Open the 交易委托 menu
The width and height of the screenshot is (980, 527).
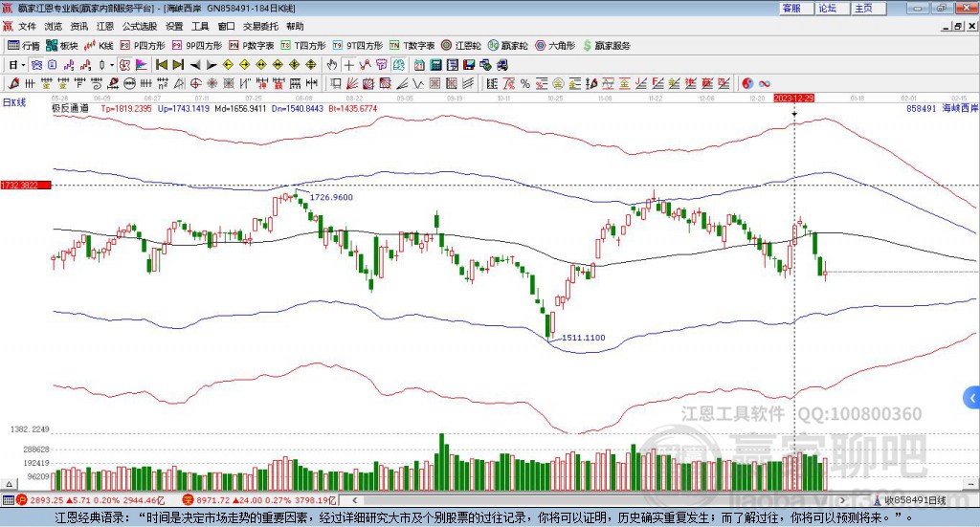pyautogui.click(x=260, y=26)
